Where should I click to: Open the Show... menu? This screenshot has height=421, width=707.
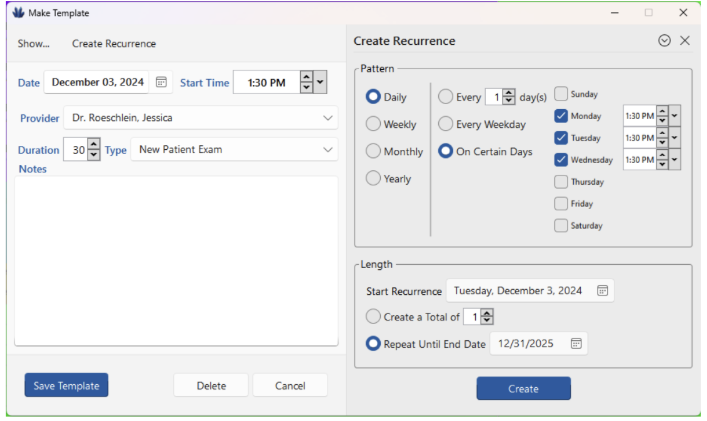[x=33, y=44]
